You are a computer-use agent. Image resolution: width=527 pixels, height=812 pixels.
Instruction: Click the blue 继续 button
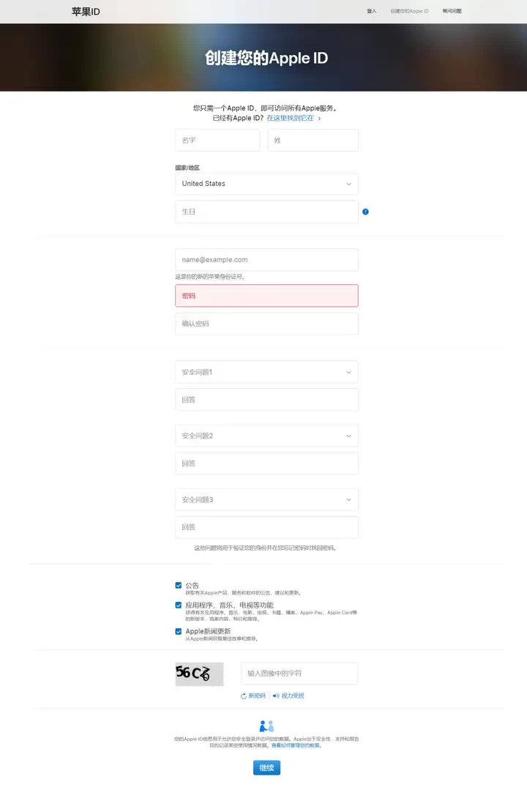266,768
